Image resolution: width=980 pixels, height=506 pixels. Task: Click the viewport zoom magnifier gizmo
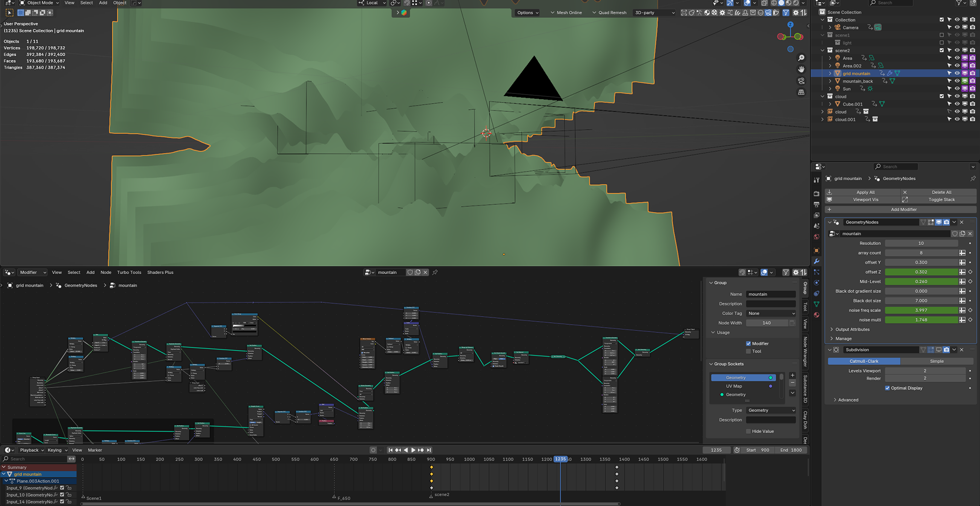pyautogui.click(x=801, y=58)
